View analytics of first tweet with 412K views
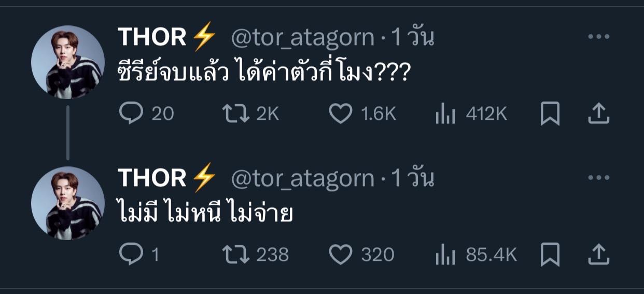 click(445, 114)
